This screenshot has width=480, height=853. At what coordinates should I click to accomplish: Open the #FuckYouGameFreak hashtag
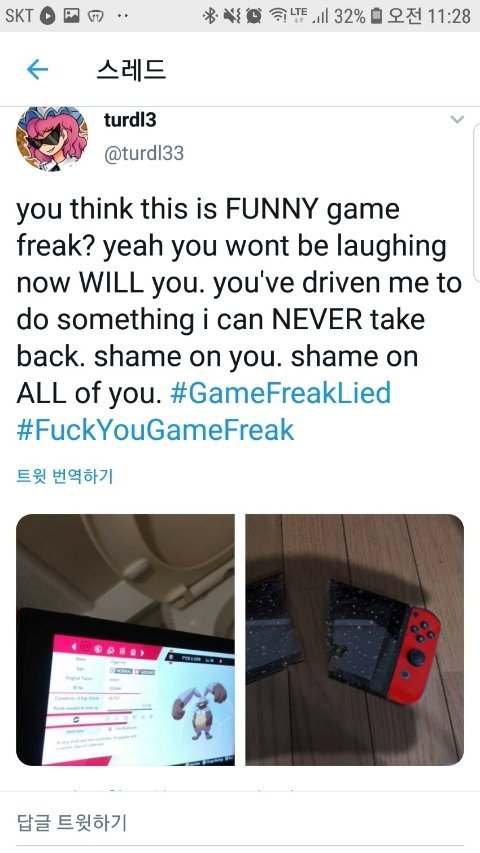click(156, 429)
